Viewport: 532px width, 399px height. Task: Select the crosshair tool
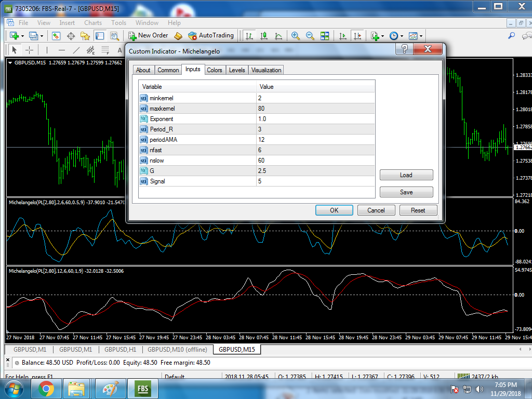(30, 50)
